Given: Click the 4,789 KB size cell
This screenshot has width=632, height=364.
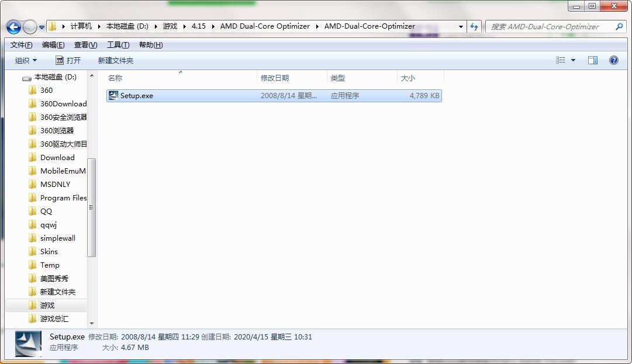Looking at the screenshot, I should pos(424,96).
